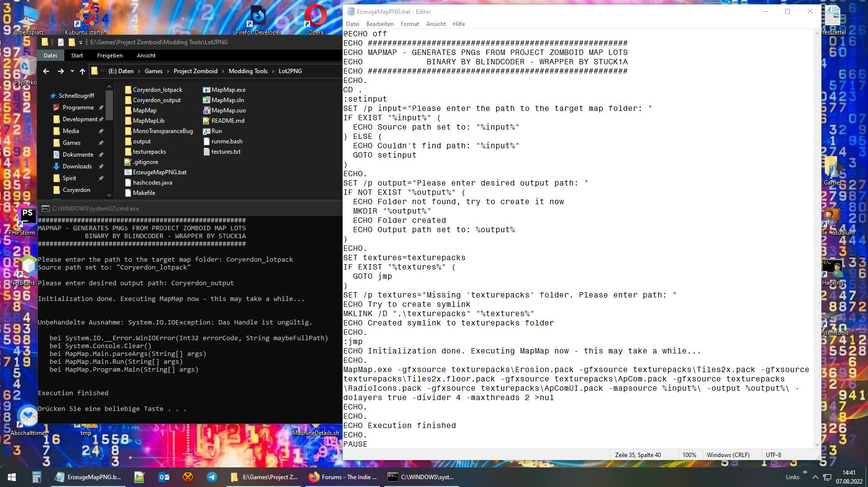Click the Project Zomboid breadcrumb segment
This screenshot has height=487, width=868.
coord(195,71)
